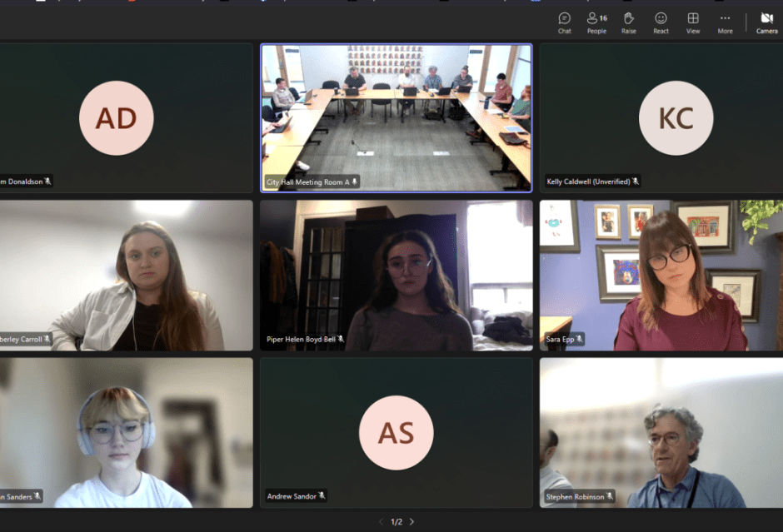783x532 pixels.
Task: Open the meeting Chat panel
Action: point(564,22)
